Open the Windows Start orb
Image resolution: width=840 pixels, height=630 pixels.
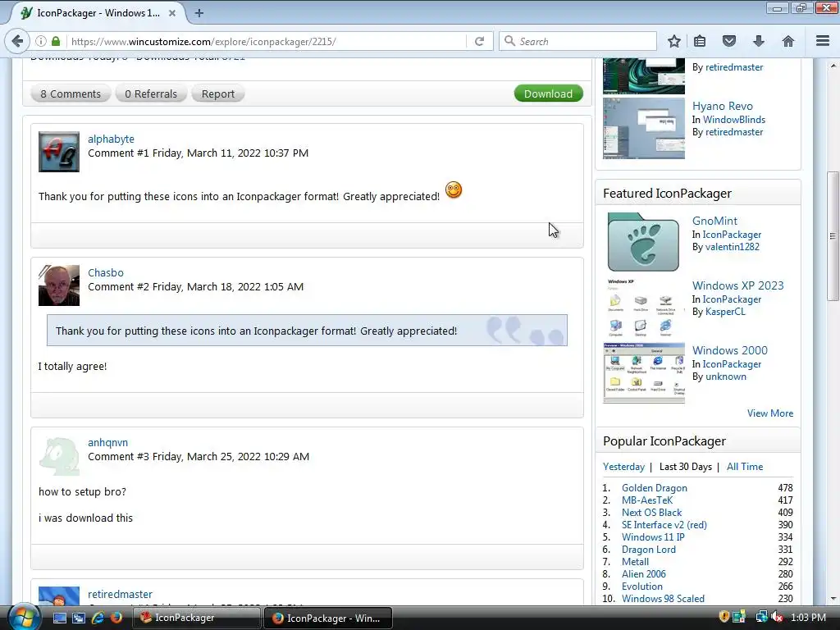(23, 617)
